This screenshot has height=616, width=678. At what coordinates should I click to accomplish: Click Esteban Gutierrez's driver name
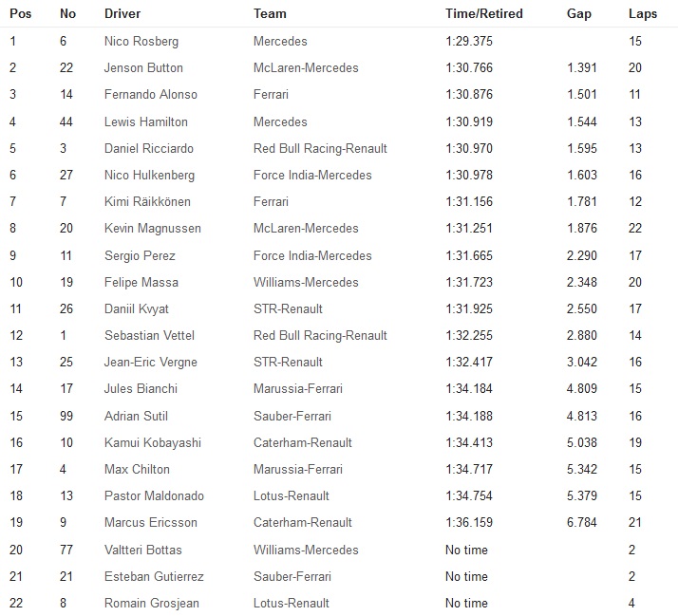click(x=154, y=576)
